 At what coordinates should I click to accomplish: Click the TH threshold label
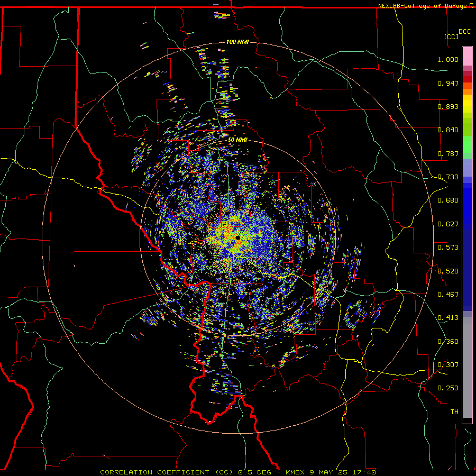click(x=454, y=412)
